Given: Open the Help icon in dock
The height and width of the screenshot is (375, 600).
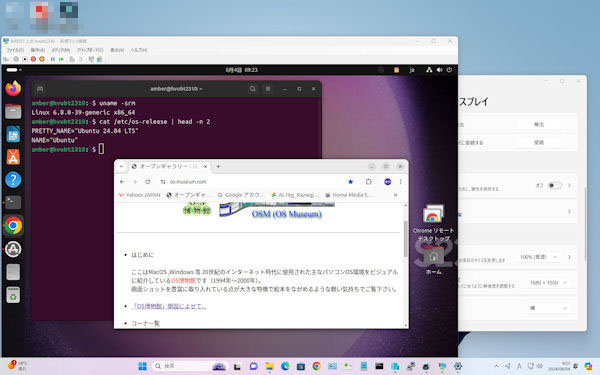Looking at the screenshot, I should pyautogui.click(x=13, y=180).
